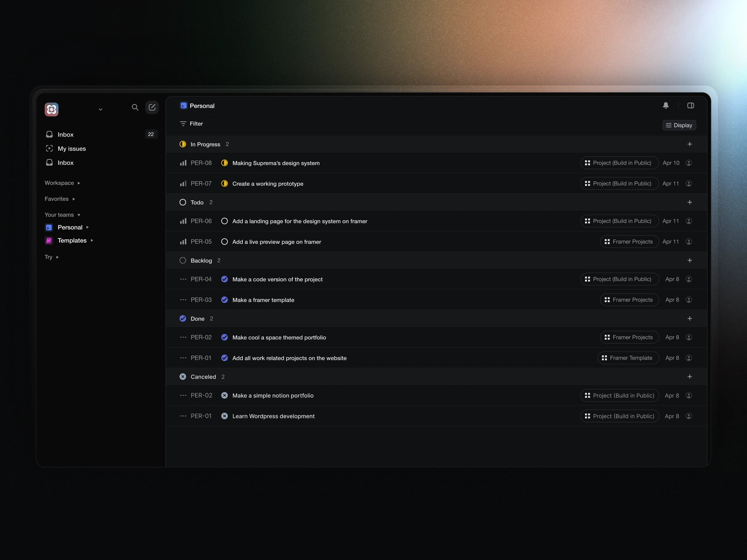Open notifications bell icon
The width and height of the screenshot is (747, 560).
pyautogui.click(x=666, y=106)
